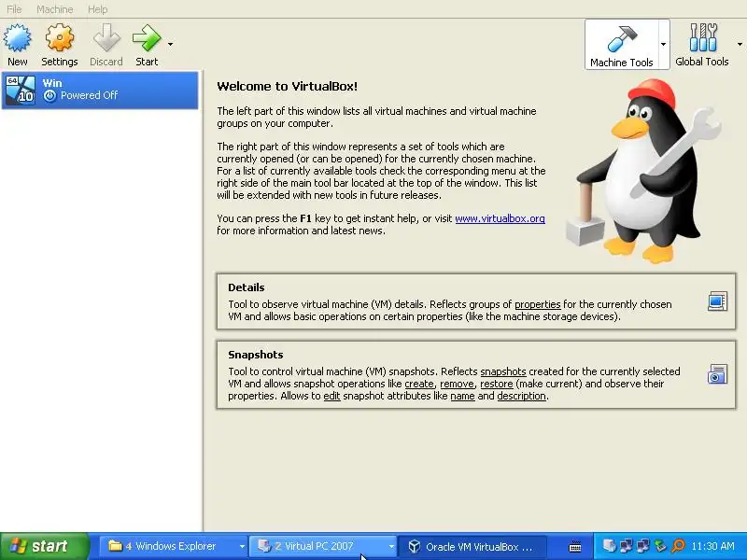Open the Windows start menu
Viewport: 747px width, 560px height.
click(x=45, y=546)
